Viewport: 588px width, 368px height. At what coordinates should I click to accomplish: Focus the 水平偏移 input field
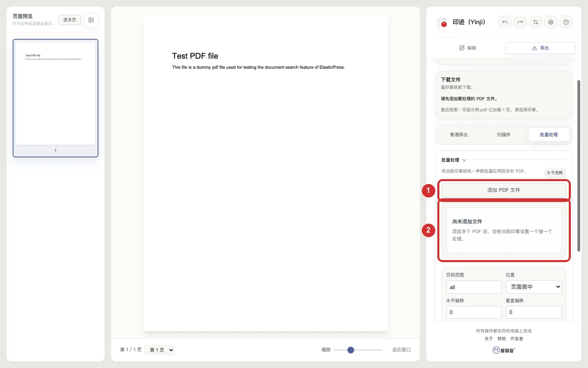pos(474,312)
